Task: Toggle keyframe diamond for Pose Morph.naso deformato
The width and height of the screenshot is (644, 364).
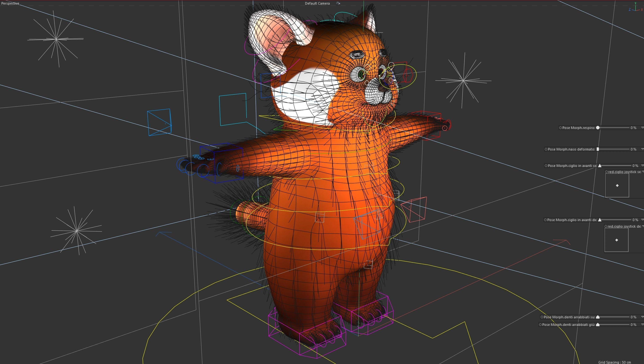Action: coord(546,149)
